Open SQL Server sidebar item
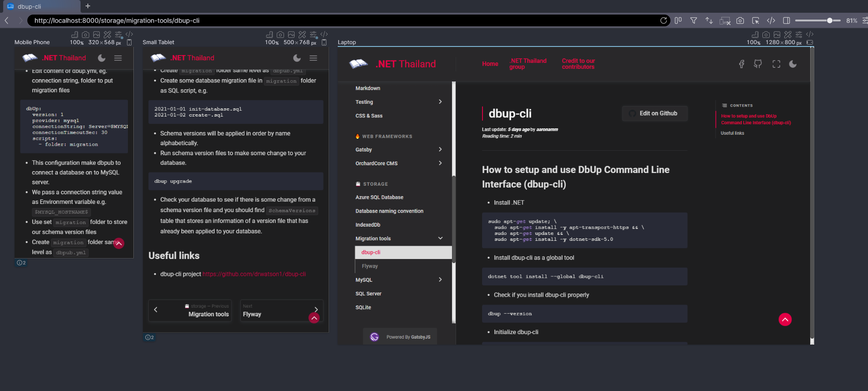 (x=369, y=294)
